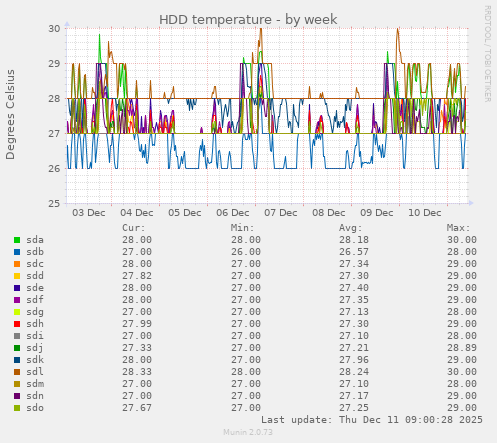This screenshot has height=443, width=497.
Task: Click the y-axis value 25
Action: pyautogui.click(x=54, y=203)
